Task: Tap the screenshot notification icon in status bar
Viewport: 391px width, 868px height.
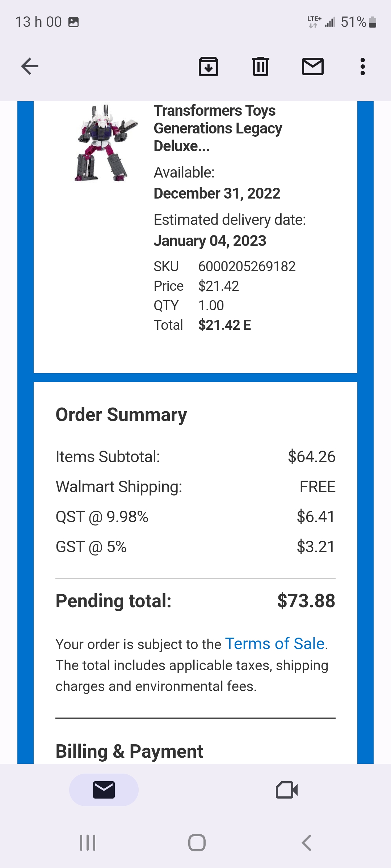Action: click(x=73, y=22)
